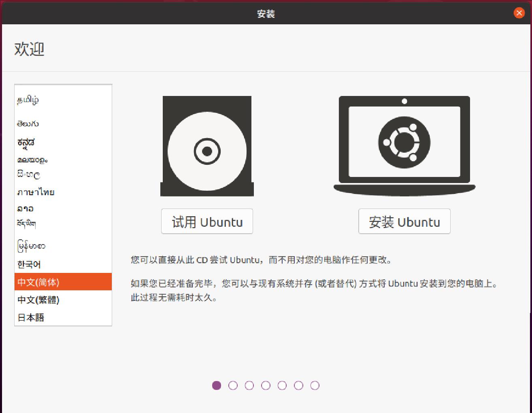
Task: Click the last progress dot
Action: pyautogui.click(x=315, y=385)
